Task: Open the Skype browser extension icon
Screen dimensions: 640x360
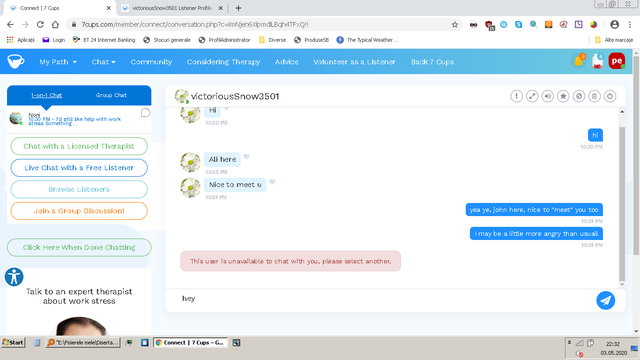Action: [518, 24]
